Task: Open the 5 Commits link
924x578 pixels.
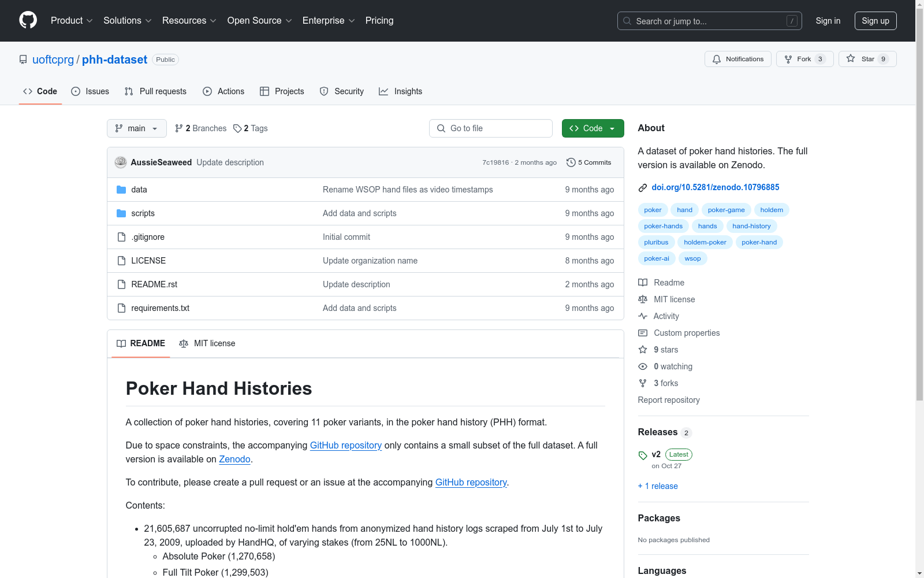Action: pyautogui.click(x=589, y=162)
